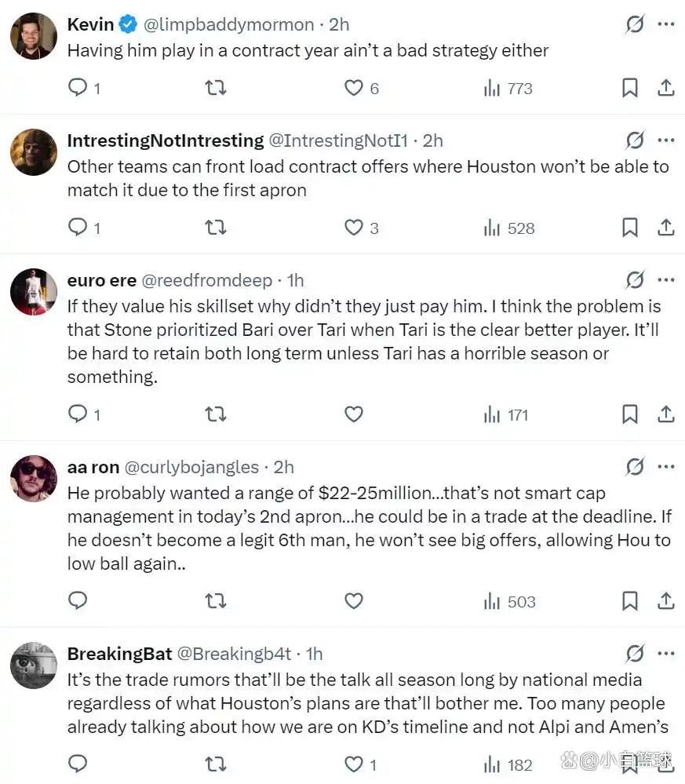Retweet Kevin's contract year tweet
This screenshot has height=784, width=685.
tap(215, 88)
